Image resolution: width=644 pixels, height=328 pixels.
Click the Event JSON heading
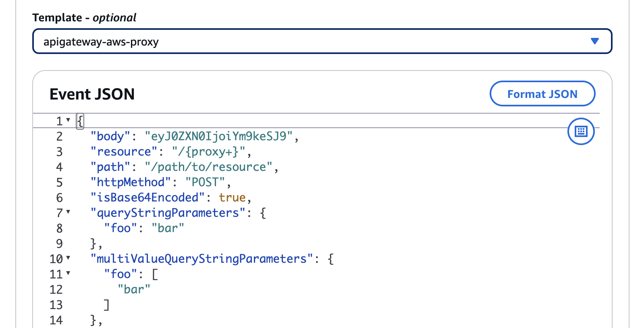click(x=92, y=94)
